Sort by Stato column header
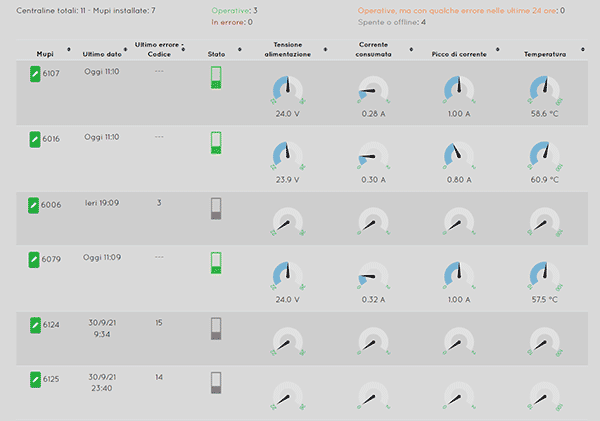Image resolution: width=600 pixels, height=421 pixels. [217, 53]
